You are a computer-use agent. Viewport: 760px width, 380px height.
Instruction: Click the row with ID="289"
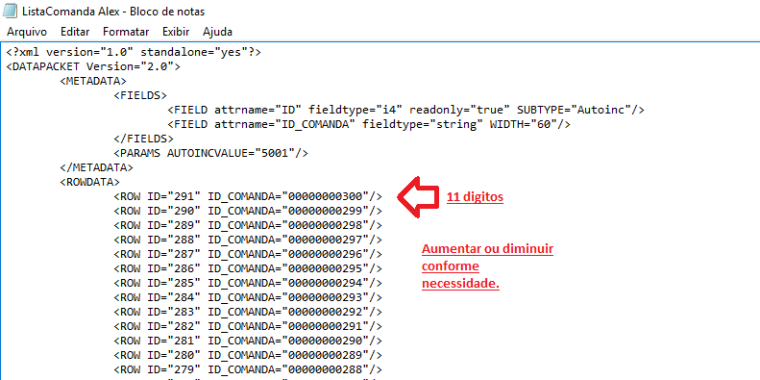point(248,225)
